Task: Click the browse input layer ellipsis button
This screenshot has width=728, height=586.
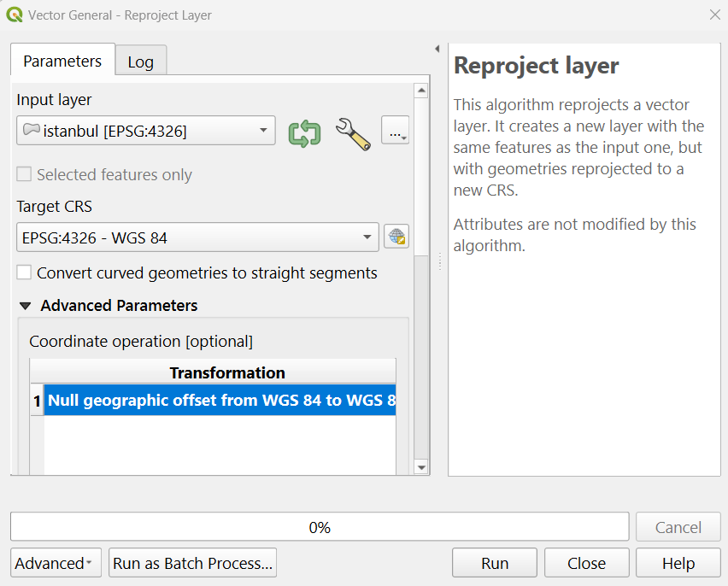Action: [395, 131]
